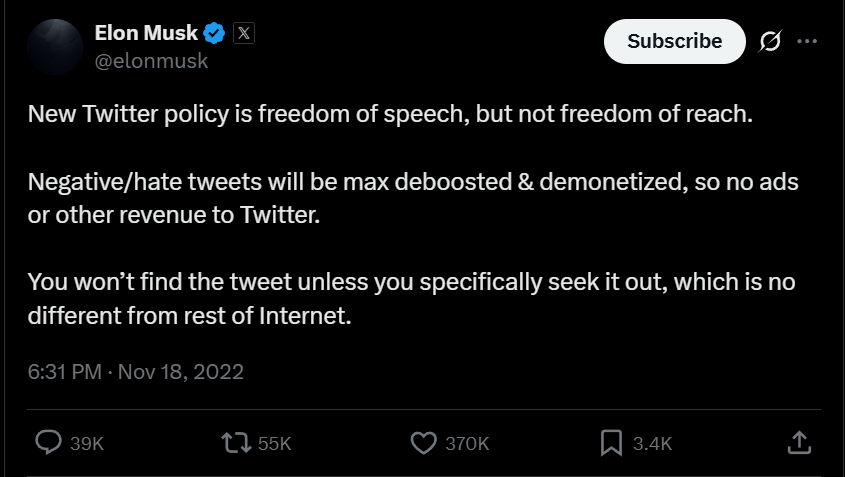Open the three-dot more options menu
Image resolution: width=845 pixels, height=477 pixels.
(x=807, y=41)
